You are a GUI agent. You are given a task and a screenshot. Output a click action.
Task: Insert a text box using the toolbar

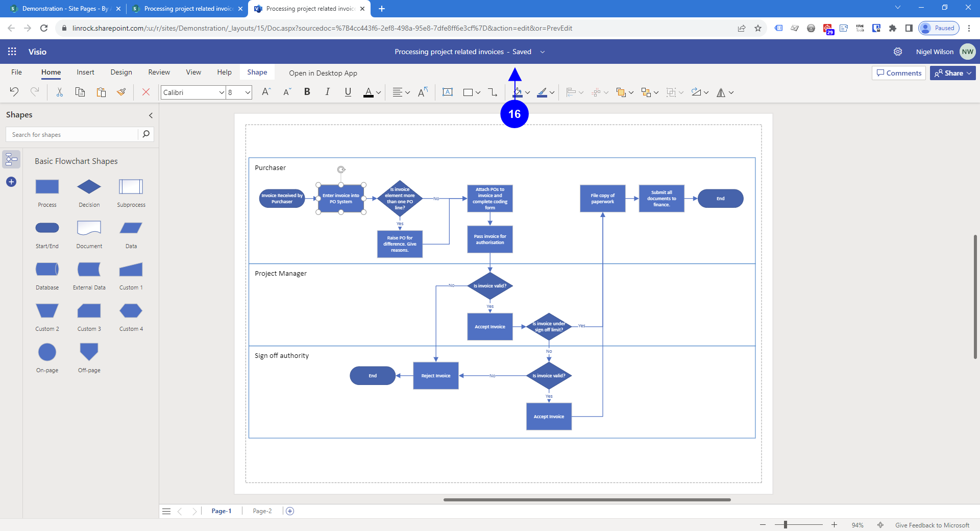click(x=448, y=92)
